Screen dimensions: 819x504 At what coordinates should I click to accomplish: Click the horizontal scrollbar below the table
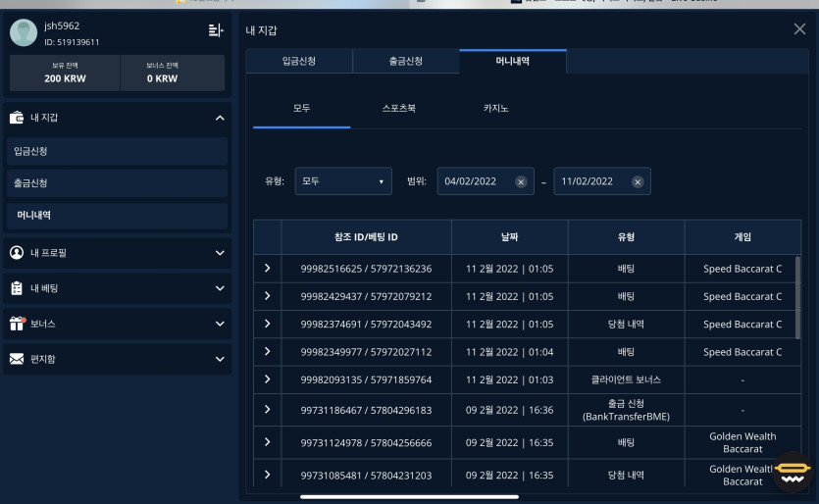(410, 497)
